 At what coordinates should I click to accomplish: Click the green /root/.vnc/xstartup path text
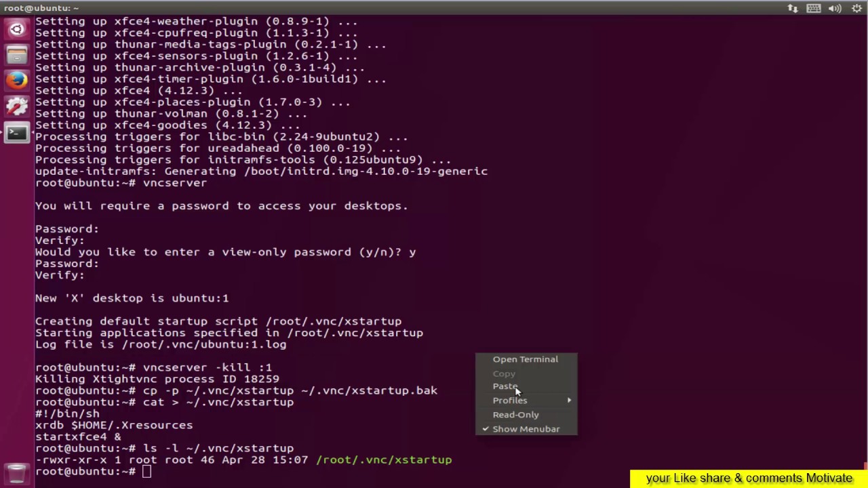pos(384,460)
